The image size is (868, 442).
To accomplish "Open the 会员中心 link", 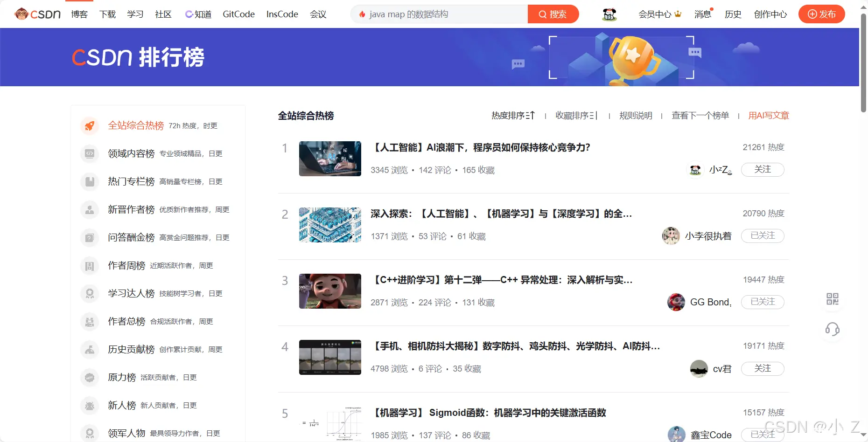I will tap(655, 14).
